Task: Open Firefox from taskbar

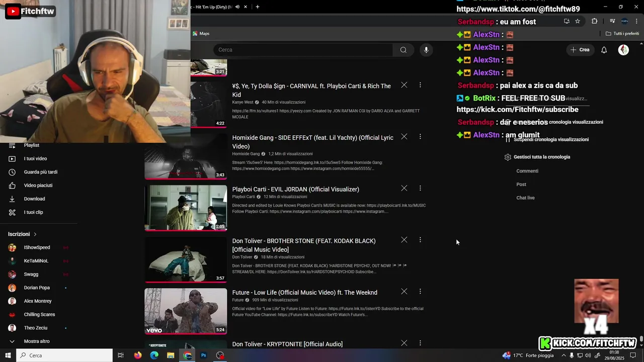Action: 138,355
